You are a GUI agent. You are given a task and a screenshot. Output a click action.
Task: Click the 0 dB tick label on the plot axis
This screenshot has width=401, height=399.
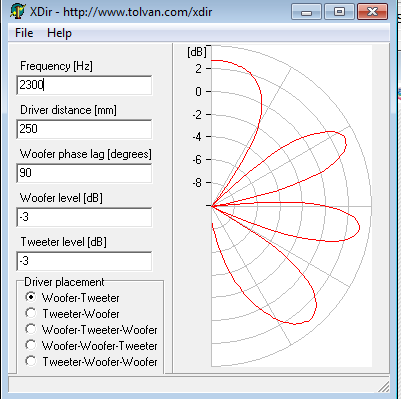coord(199,91)
